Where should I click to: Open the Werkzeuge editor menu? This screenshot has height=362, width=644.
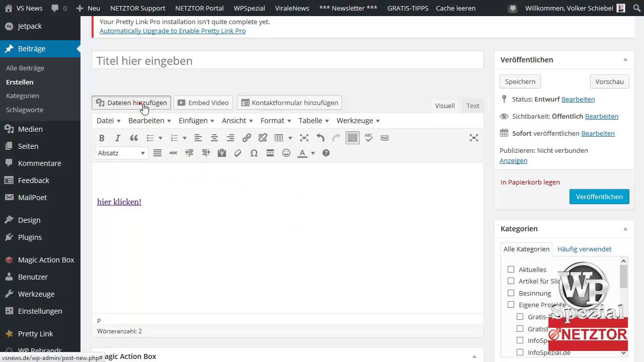[358, 121]
